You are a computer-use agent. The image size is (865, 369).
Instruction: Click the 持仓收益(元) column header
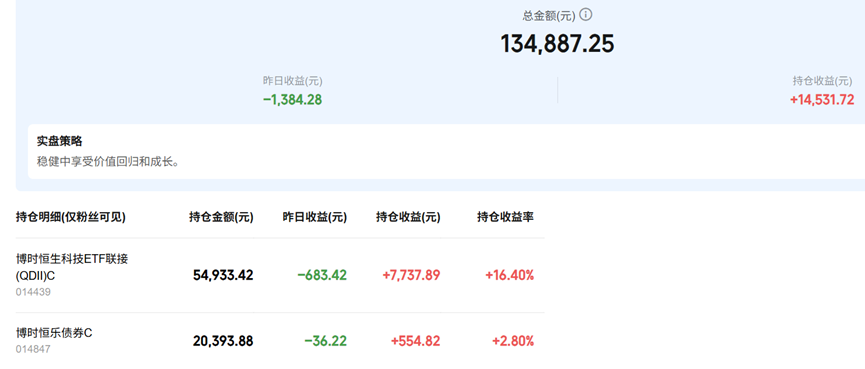[408, 217]
